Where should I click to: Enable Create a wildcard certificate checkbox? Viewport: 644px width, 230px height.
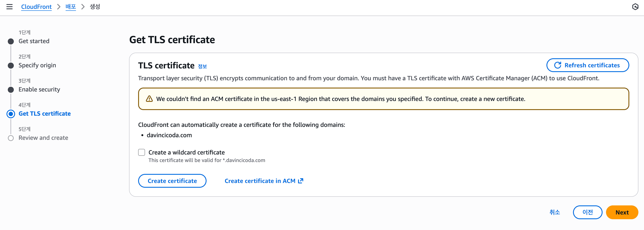click(142, 152)
